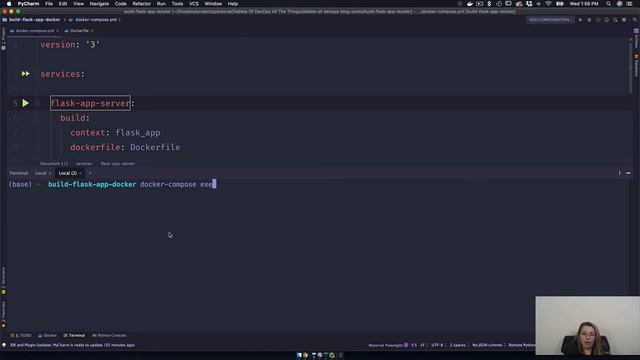This screenshot has height=360, width=640.
Task: Open the Code menu
Action: [x=120, y=4]
